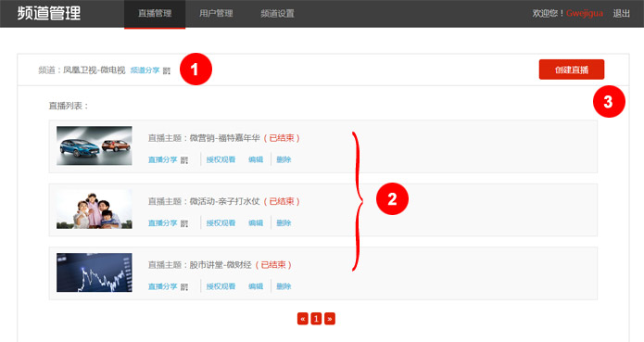Switch to the 用户管理 tab
The image size is (644, 342).
216,14
